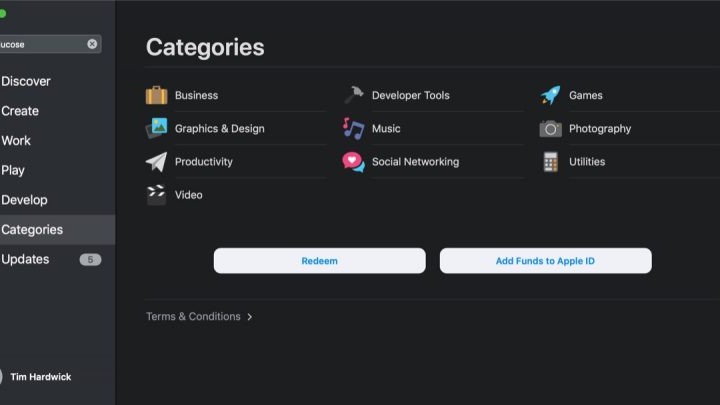The width and height of the screenshot is (720, 405).
Task: Select the Games rocket icon
Action: pos(550,96)
